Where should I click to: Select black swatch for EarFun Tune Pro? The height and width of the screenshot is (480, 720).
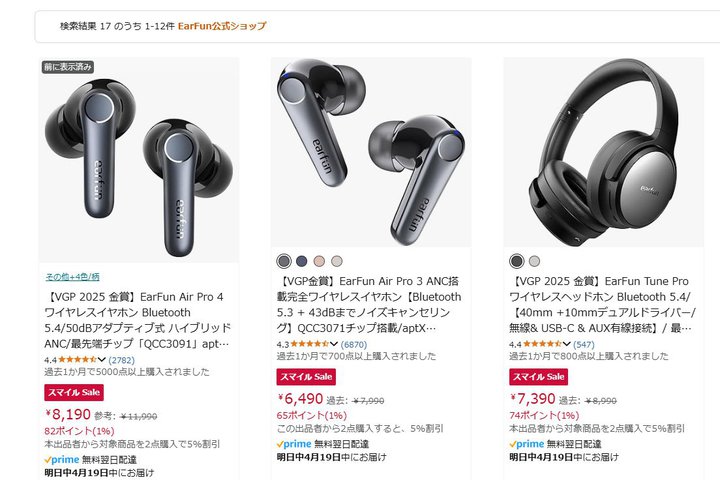517,261
